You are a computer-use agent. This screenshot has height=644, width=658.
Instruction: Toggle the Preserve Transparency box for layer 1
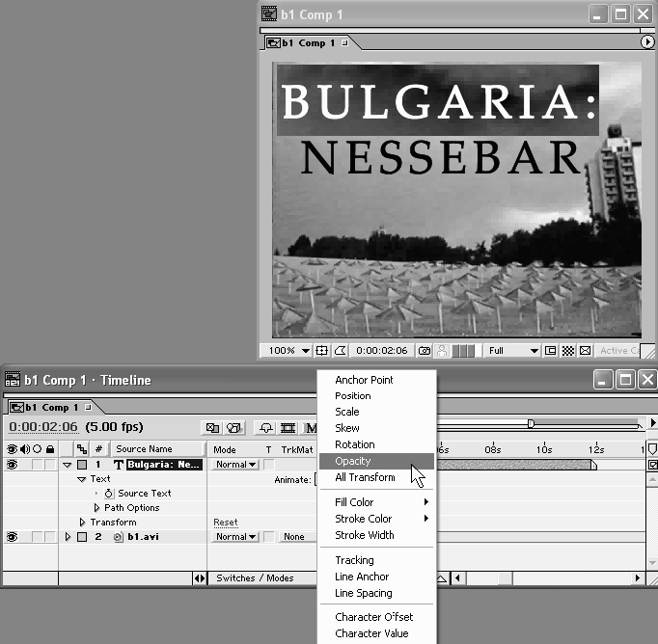269,465
